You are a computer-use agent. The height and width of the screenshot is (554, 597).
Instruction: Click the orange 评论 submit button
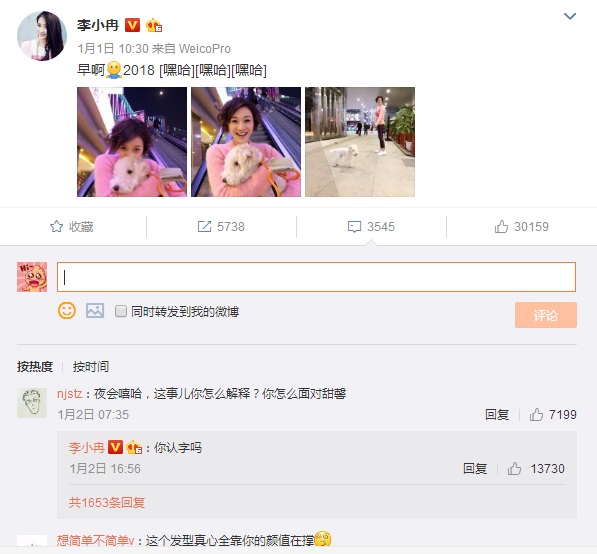pyautogui.click(x=546, y=315)
